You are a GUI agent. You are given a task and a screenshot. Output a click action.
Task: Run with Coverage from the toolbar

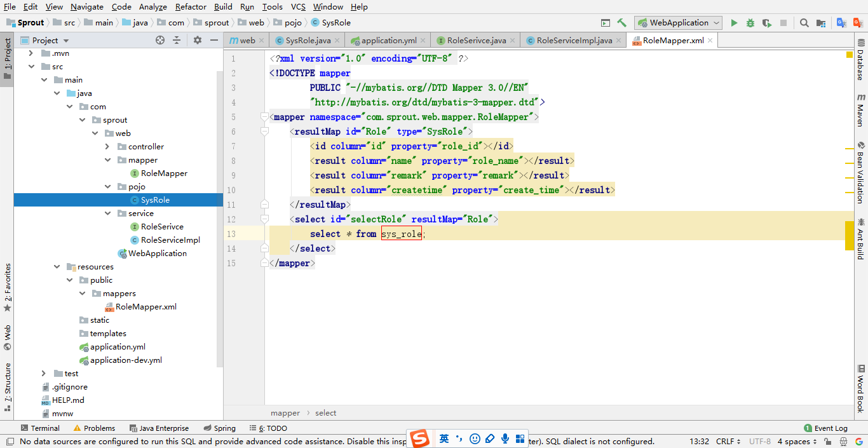767,23
